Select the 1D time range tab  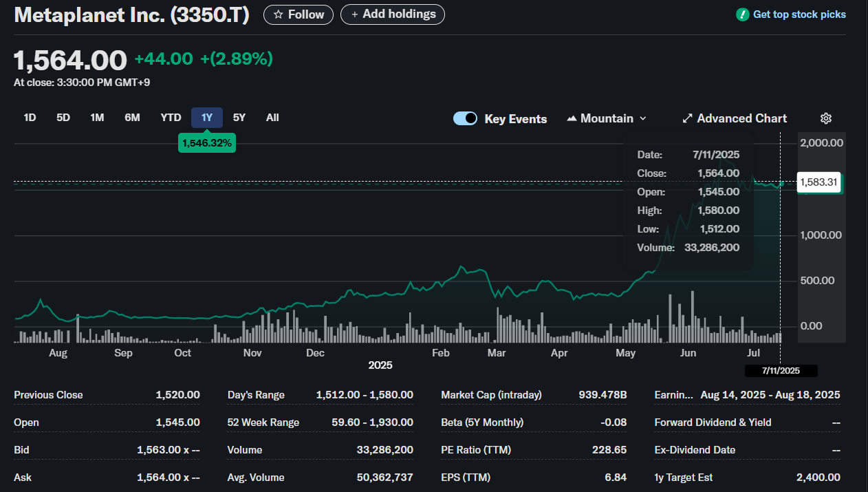pyautogui.click(x=30, y=118)
